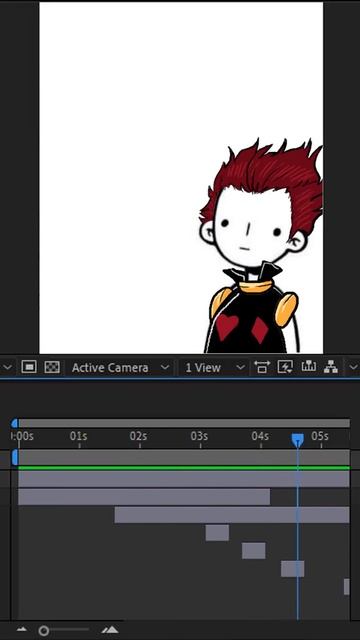
Task: Click the 02s mark on time ruler
Action: [138, 436]
